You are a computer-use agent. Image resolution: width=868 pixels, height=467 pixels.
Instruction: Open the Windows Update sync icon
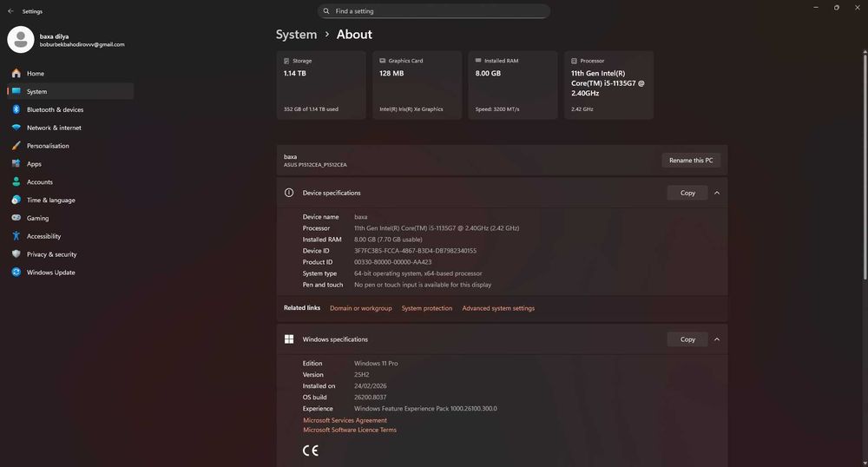click(16, 273)
